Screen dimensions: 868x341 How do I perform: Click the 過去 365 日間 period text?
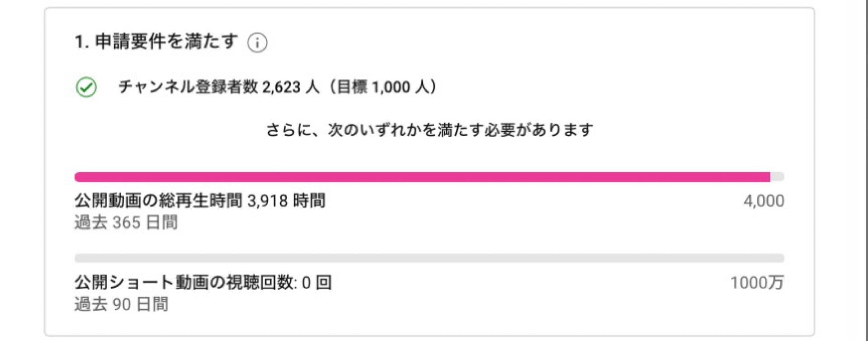pyautogui.click(x=126, y=223)
